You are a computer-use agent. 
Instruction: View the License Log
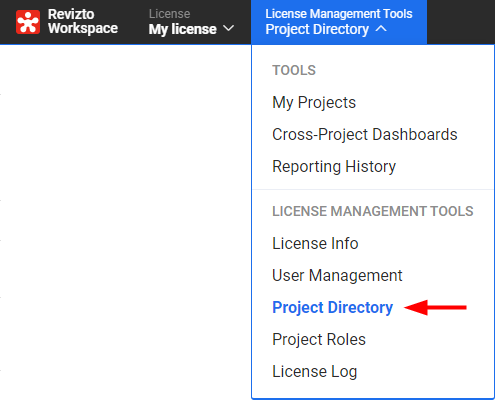point(315,371)
